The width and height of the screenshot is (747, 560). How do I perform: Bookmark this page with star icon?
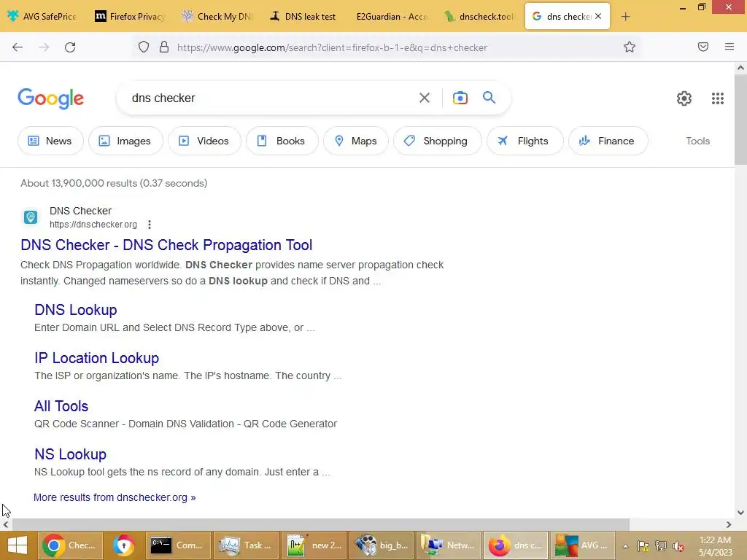click(x=630, y=47)
